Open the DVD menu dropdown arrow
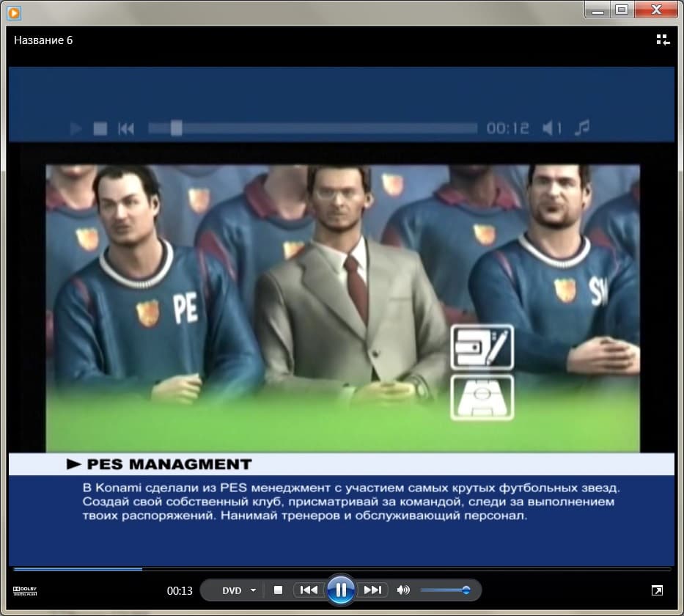The width and height of the screenshot is (684, 616). (253, 590)
